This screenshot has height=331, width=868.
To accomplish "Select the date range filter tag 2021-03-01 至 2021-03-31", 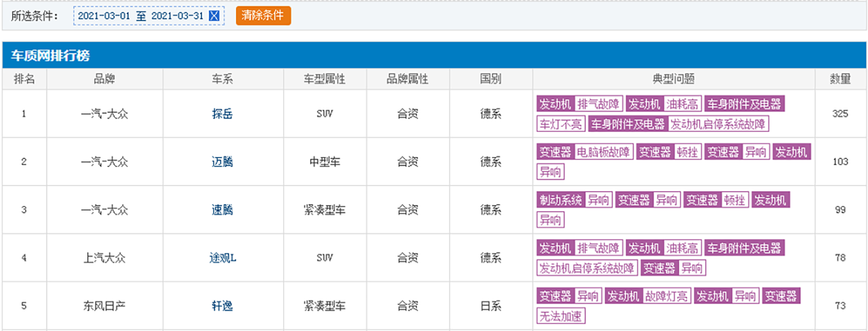I will tap(149, 16).
